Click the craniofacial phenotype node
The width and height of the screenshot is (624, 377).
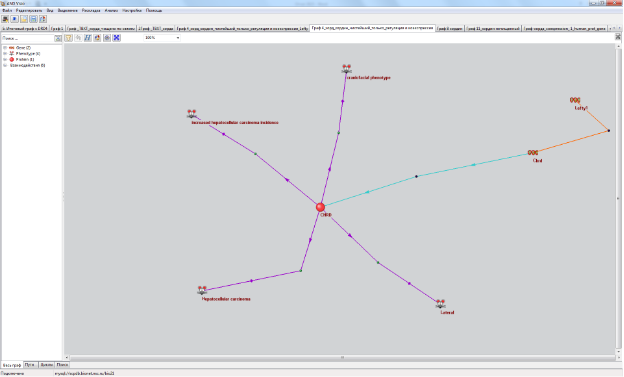tap(347, 69)
